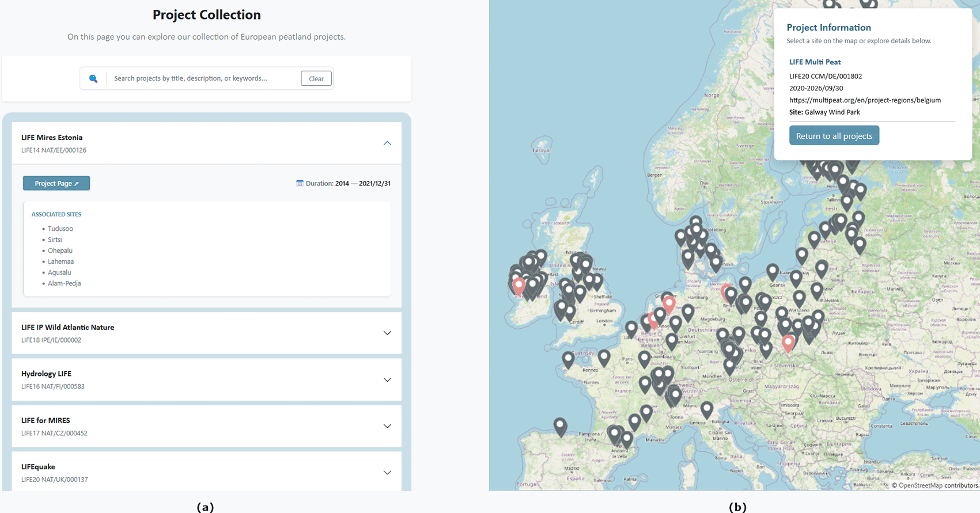Select the grey marker near Genova

[707, 410]
